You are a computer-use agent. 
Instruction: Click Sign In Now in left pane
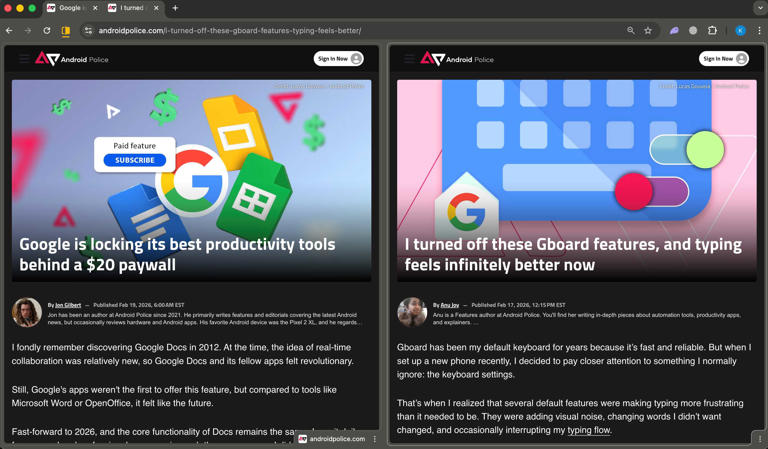click(x=338, y=59)
